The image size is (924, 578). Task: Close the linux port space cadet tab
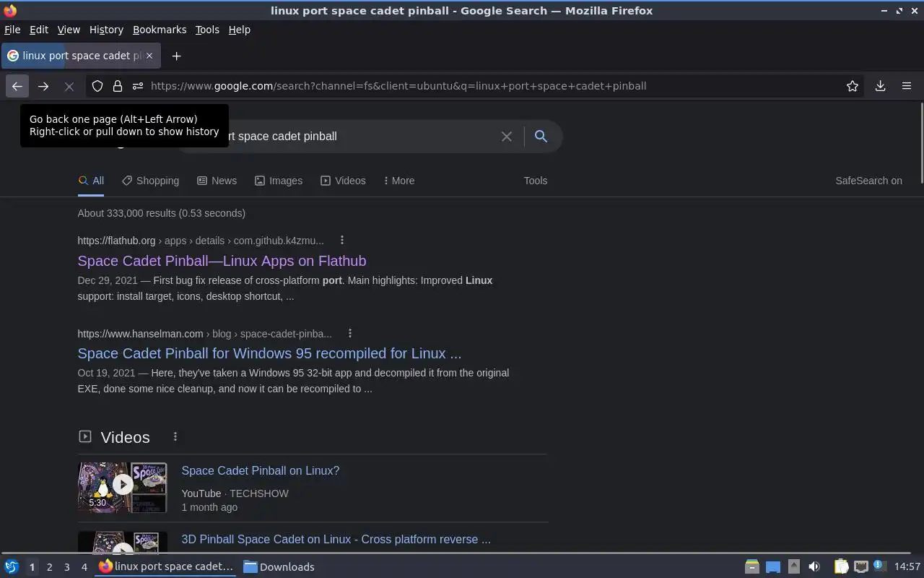click(x=149, y=56)
